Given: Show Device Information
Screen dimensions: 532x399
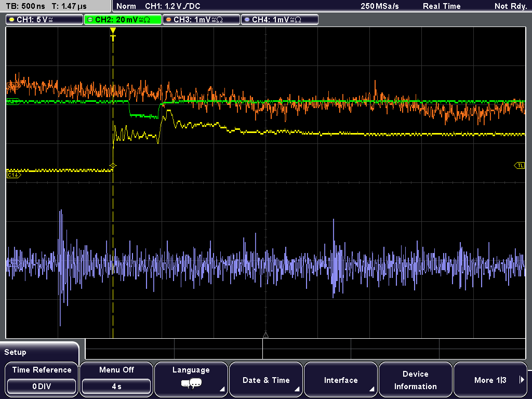Looking at the screenshot, I should click(x=415, y=379).
